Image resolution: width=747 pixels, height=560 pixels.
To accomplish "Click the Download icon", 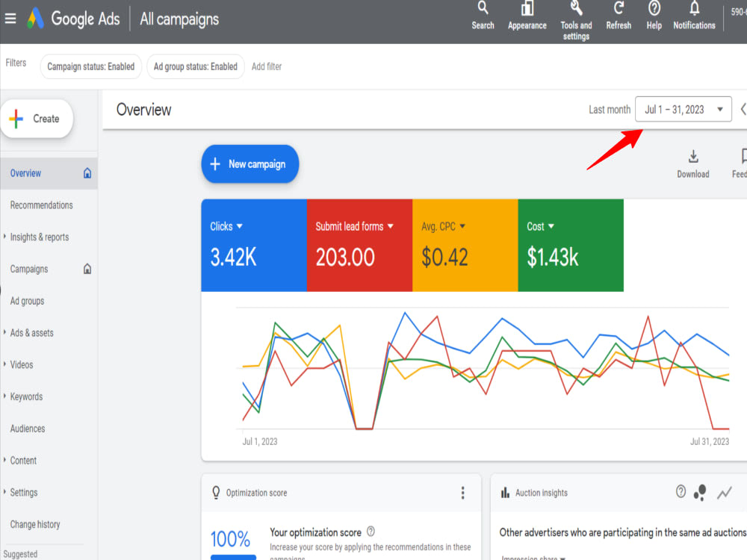I will point(693,164).
